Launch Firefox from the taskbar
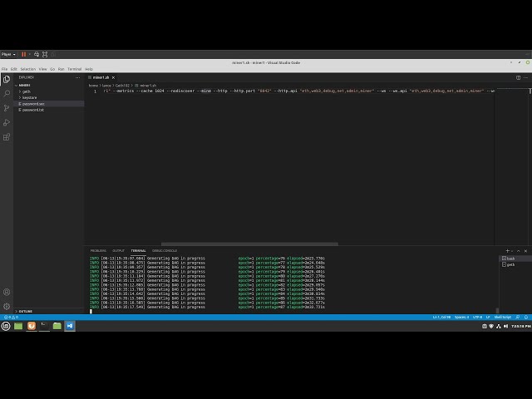 (x=32, y=326)
